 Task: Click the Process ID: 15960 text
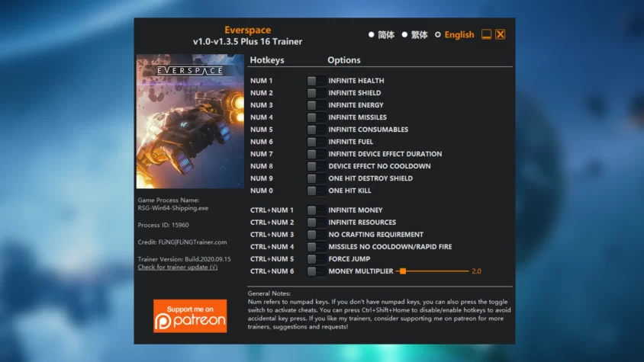[x=163, y=225]
